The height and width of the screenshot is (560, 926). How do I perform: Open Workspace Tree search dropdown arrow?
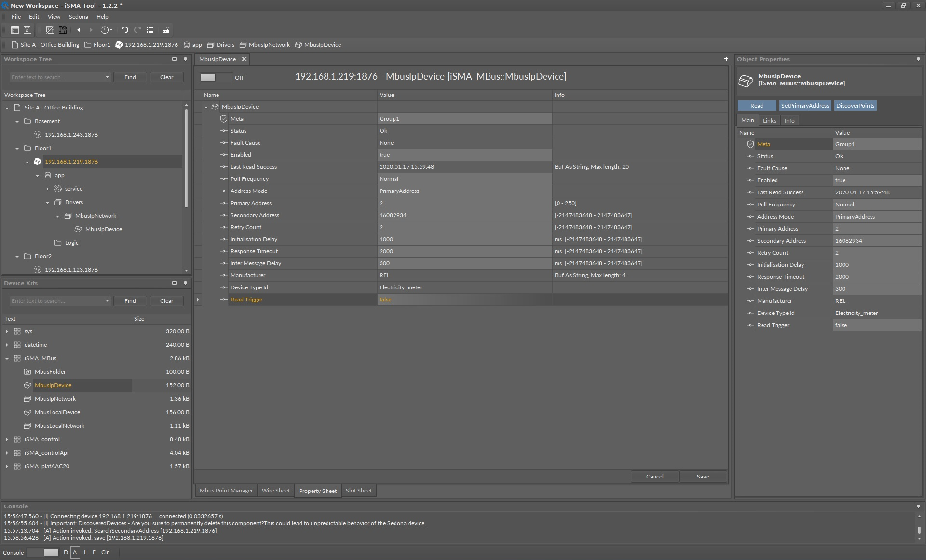coord(107,77)
